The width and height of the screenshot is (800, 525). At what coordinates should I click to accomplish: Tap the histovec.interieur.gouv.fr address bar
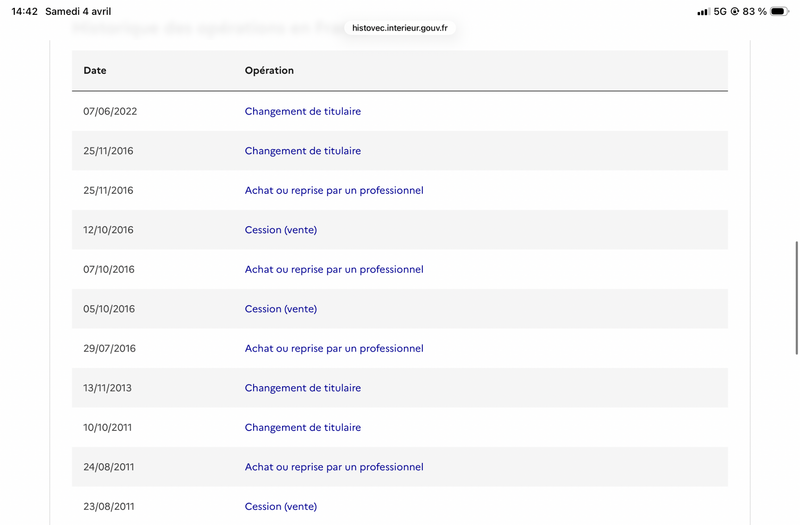(x=400, y=28)
